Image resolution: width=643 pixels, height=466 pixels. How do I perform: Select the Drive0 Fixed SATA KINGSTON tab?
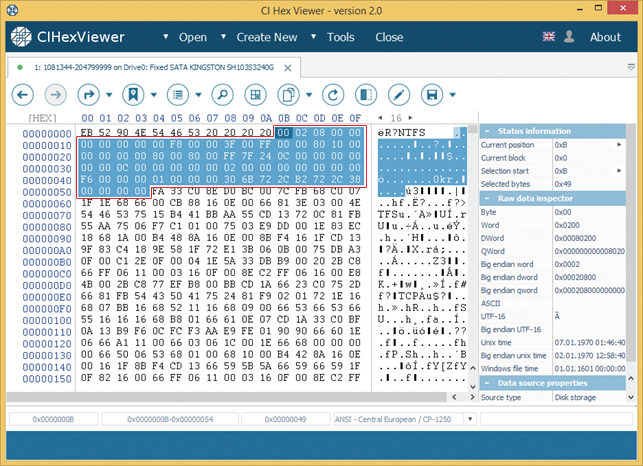(x=154, y=67)
